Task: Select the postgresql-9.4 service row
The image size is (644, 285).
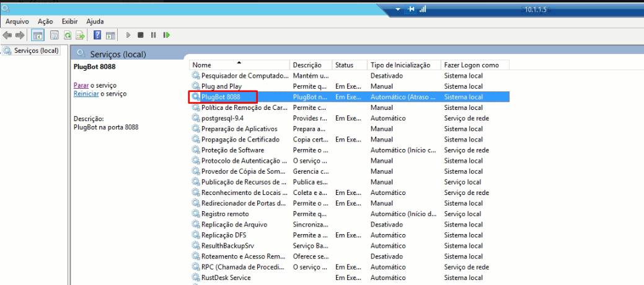Action: tap(350, 118)
